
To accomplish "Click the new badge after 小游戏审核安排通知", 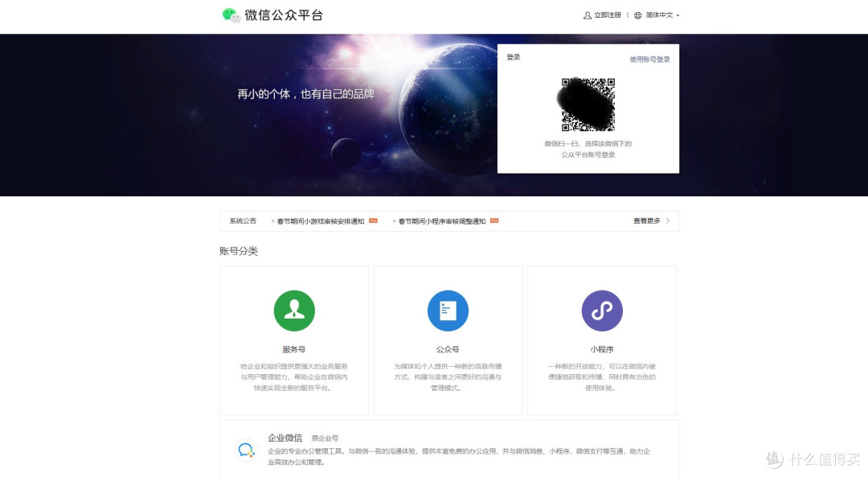I will click(x=373, y=220).
